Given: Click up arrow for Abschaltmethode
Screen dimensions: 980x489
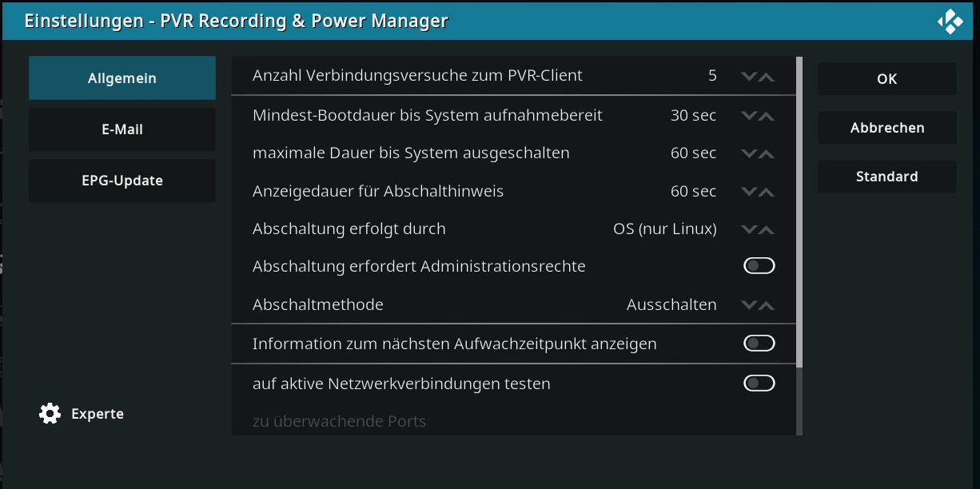Looking at the screenshot, I should (767, 305).
